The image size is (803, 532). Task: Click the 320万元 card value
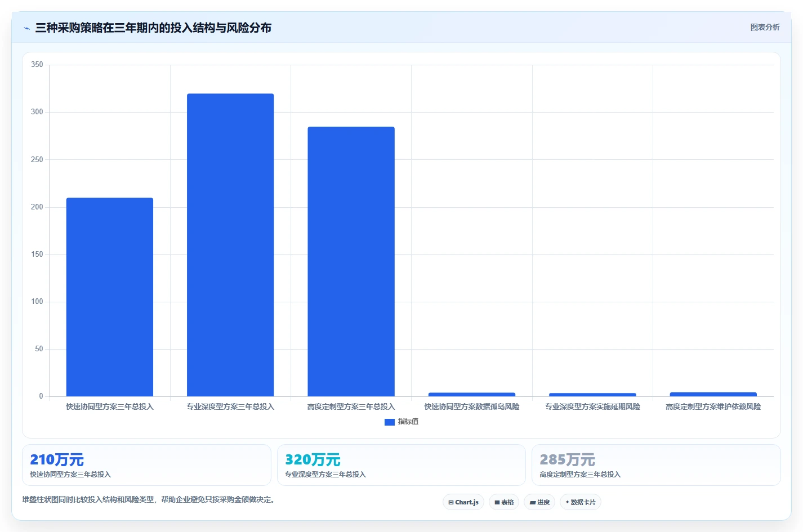coord(313,460)
